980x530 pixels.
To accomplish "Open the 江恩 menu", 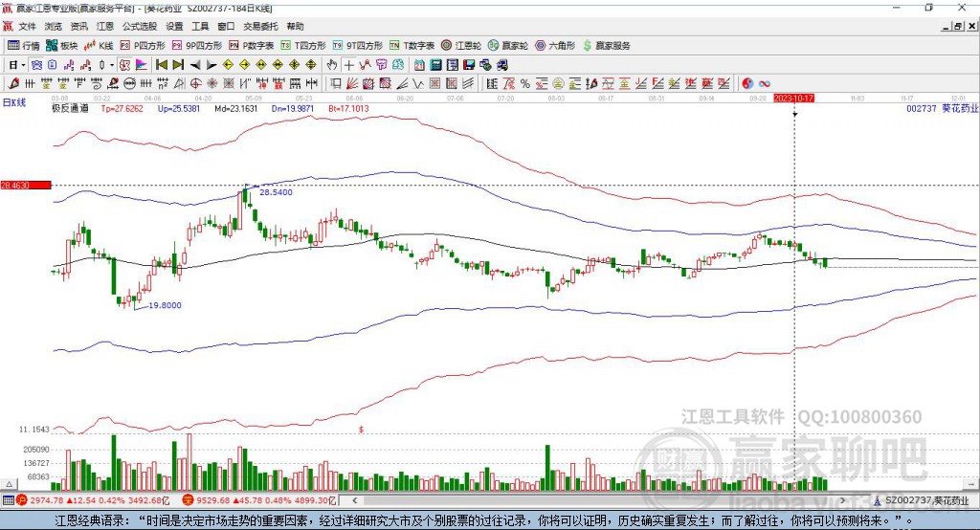I will (105, 26).
